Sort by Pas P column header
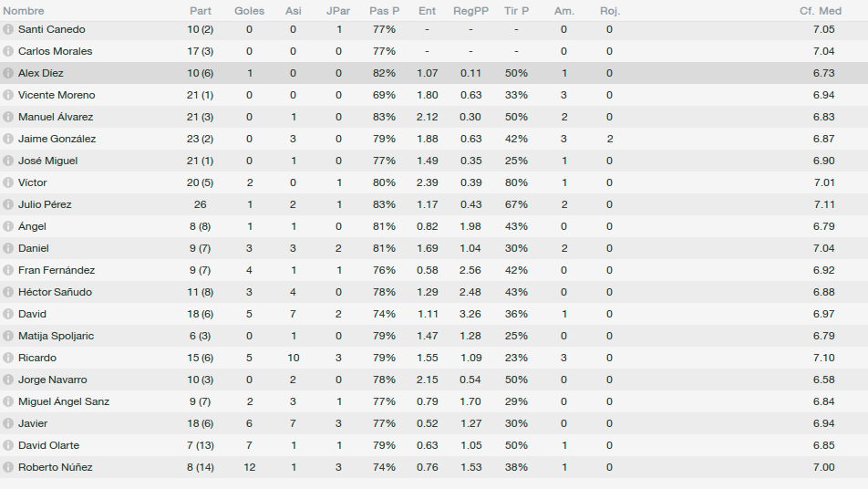This screenshot has width=868, height=489. coord(384,11)
